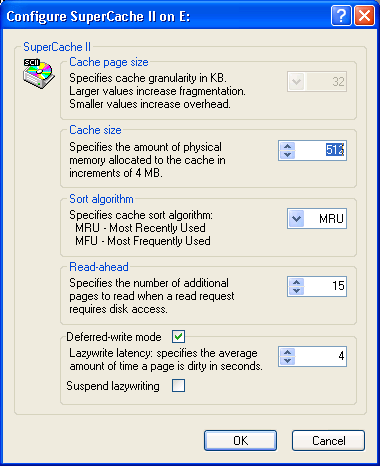This screenshot has height=466, width=380.
Task: Decrease Cache size with the down arrow
Action: coord(287,155)
